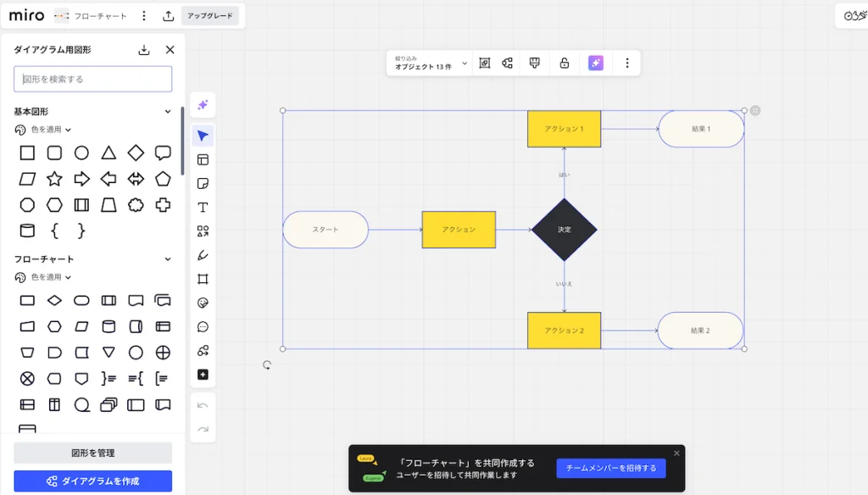Activate the Text tool
Image resolution: width=868 pixels, height=495 pixels.
point(203,208)
